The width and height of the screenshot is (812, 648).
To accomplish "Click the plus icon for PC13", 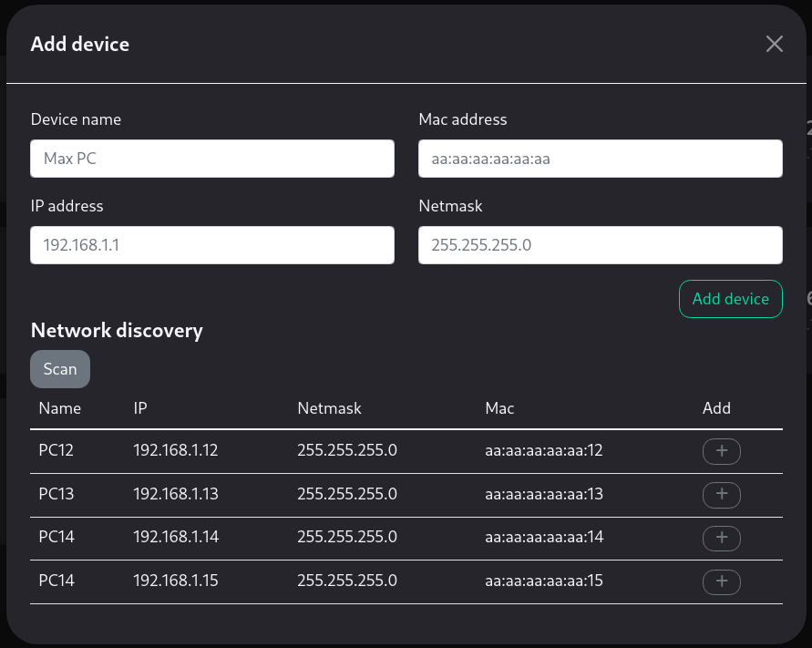I will pyautogui.click(x=721, y=495).
